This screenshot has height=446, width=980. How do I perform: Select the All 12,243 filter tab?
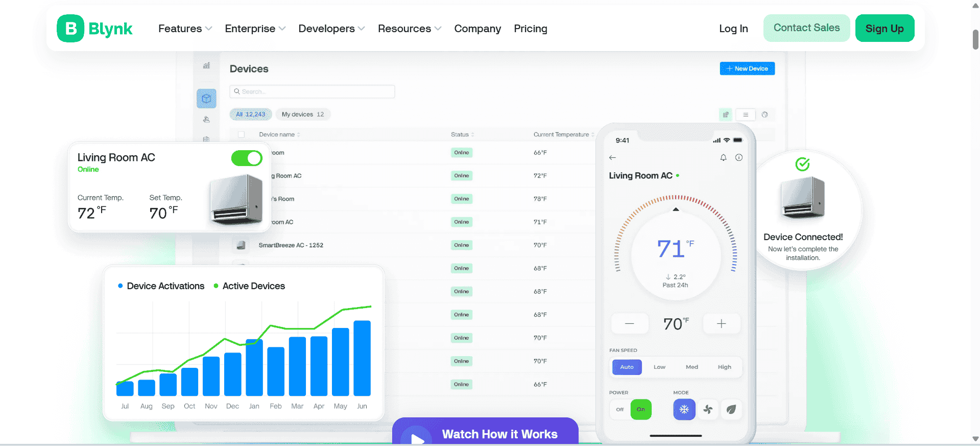tap(251, 114)
